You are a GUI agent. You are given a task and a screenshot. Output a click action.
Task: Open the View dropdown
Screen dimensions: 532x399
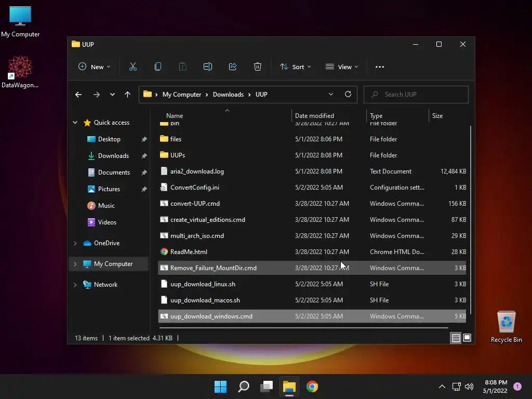tap(342, 67)
